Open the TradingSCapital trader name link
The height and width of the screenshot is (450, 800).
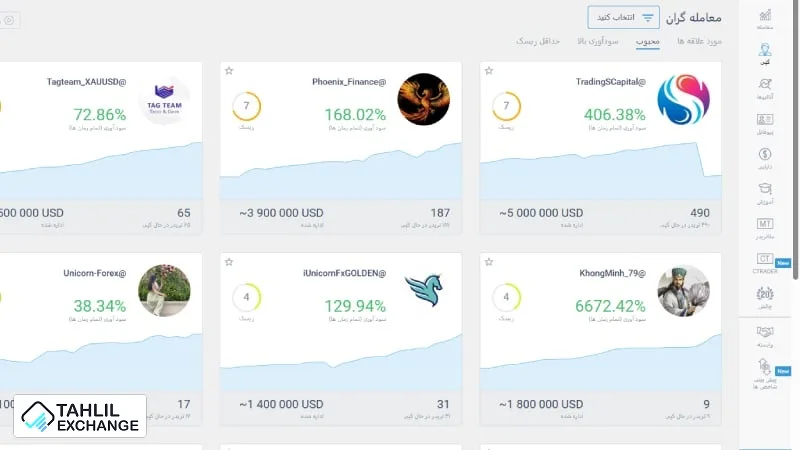click(x=611, y=81)
